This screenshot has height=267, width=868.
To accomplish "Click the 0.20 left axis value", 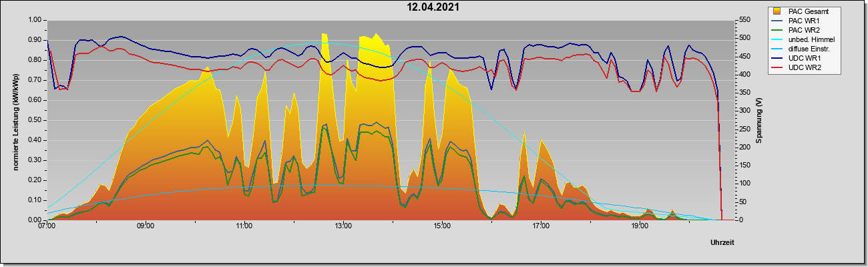I will [x=35, y=180].
